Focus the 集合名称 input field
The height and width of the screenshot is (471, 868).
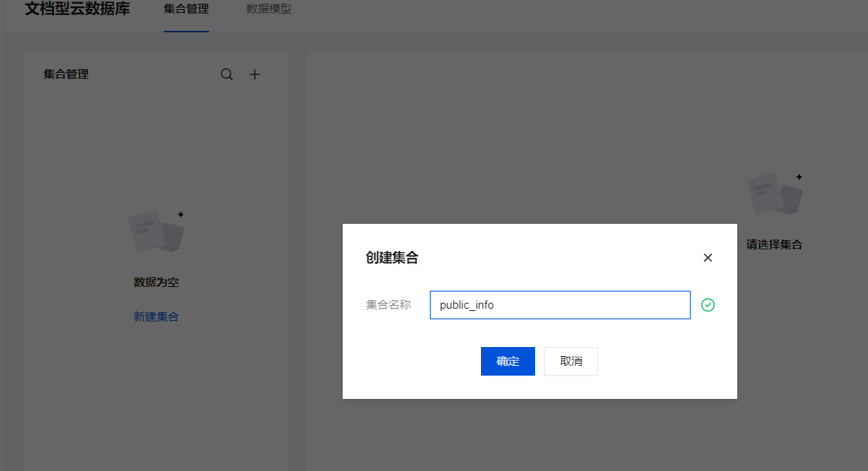pyautogui.click(x=560, y=305)
